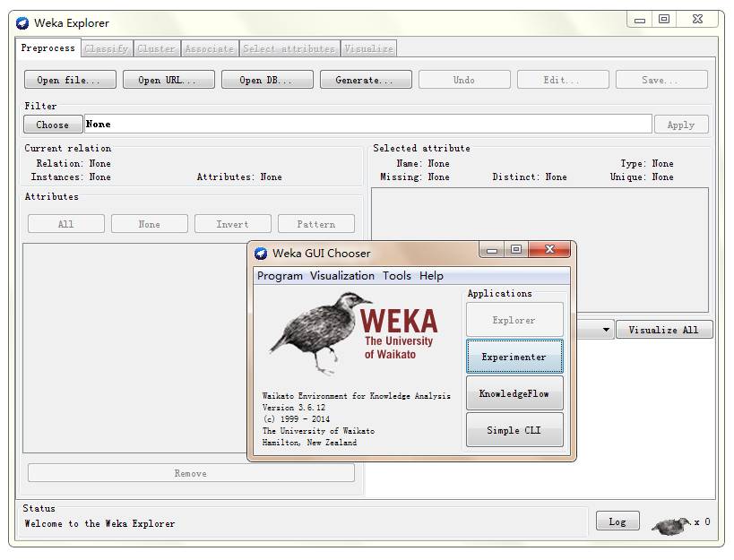
Task: Click the 'x 0' task counter text
Action: tap(702, 521)
